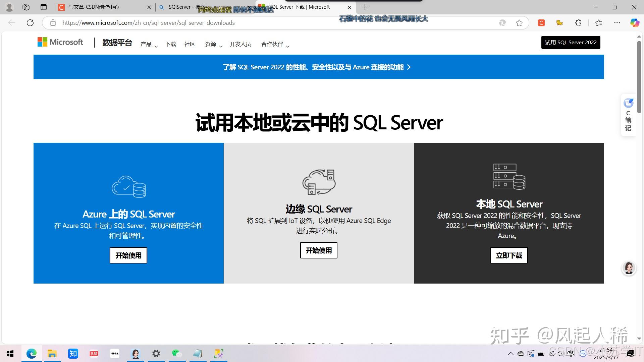Screen dimensions: 644x362
Task: Expand the 合作伙伴 dropdown menu
Action: click(x=272, y=44)
